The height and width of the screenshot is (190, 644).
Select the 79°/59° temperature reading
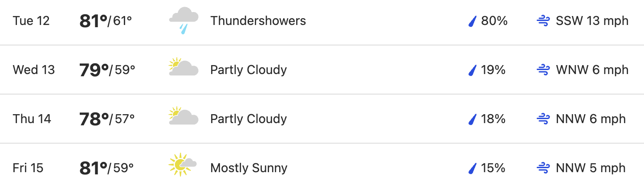[x=107, y=70]
